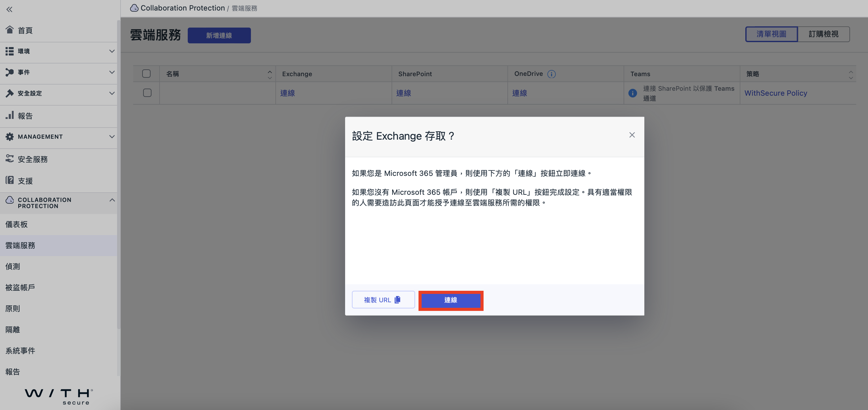The image size is (868, 410).
Task: Collapse the sidebar with the double-chevron icon
Action: [9, 9]
